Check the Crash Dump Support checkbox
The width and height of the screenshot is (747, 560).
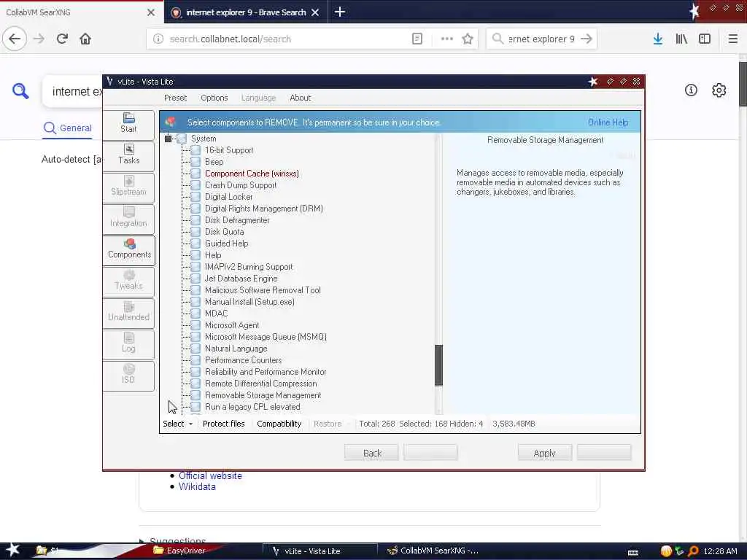pyautogui.click(x=196, y=185)
